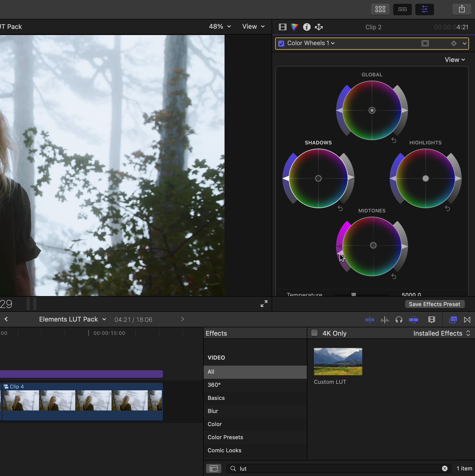Toggle the effects sidebar show/hide button
This screenshot has height=476, width=475.
tap(213, 468)
